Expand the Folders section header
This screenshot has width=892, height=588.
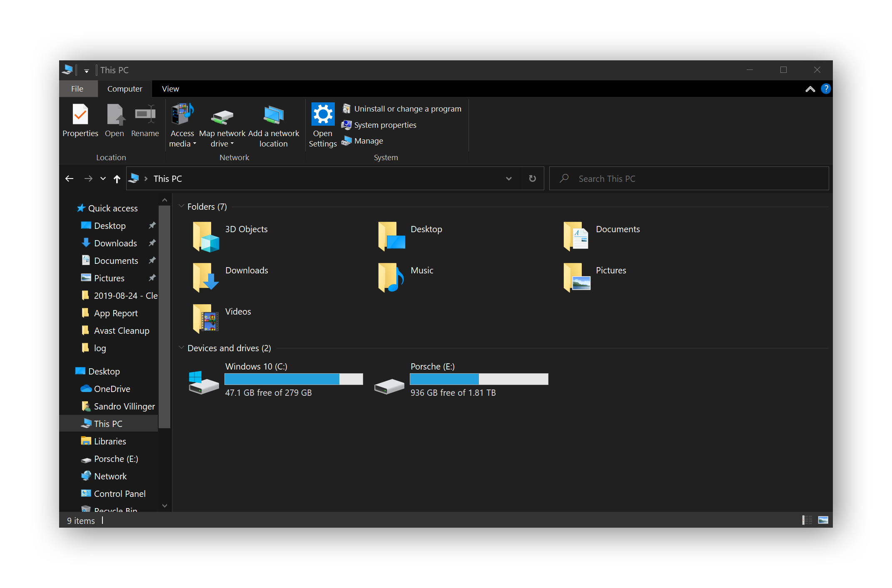pyautogui.click(x=184, y=207)
